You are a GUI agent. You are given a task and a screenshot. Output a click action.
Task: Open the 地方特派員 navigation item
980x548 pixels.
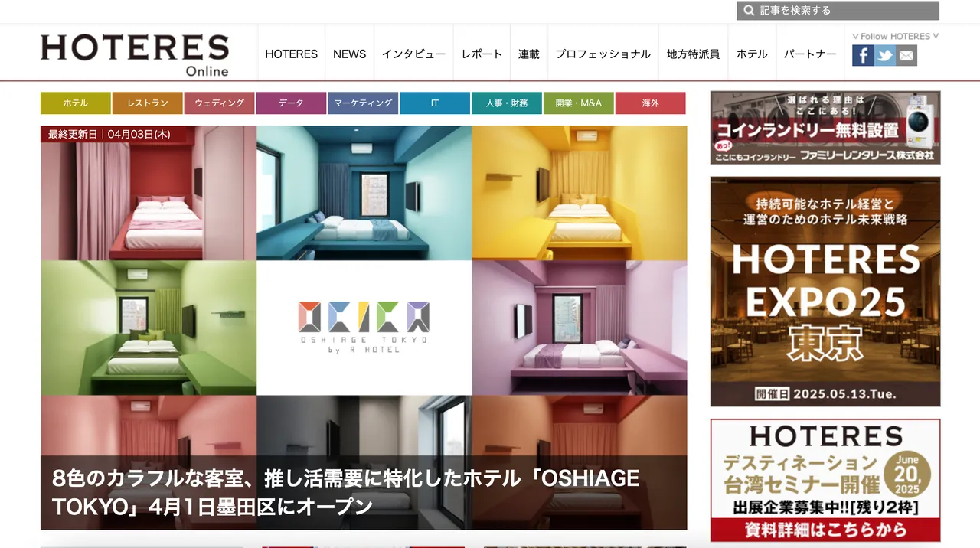pos(693,54)
